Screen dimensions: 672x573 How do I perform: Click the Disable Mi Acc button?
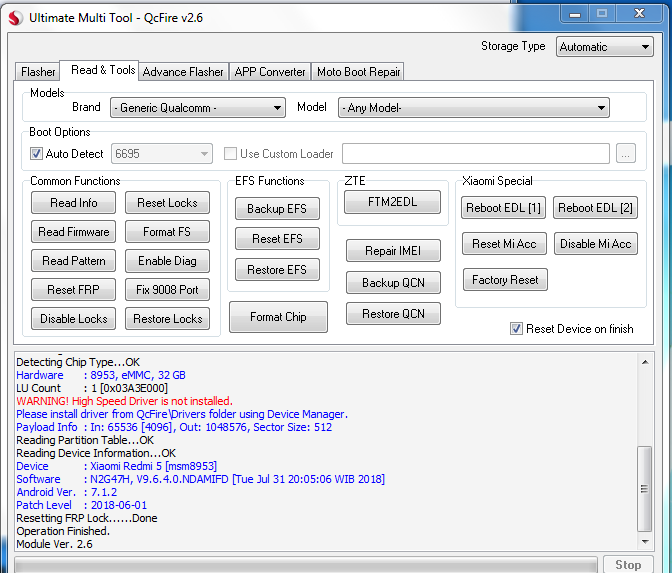pyautogui.click(x=596, y=244)
